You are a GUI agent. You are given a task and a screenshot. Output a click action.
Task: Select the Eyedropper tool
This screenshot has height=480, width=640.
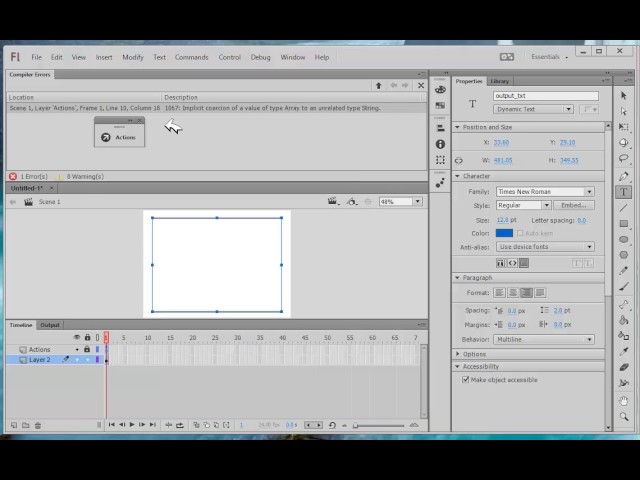(x=623, y=351)
